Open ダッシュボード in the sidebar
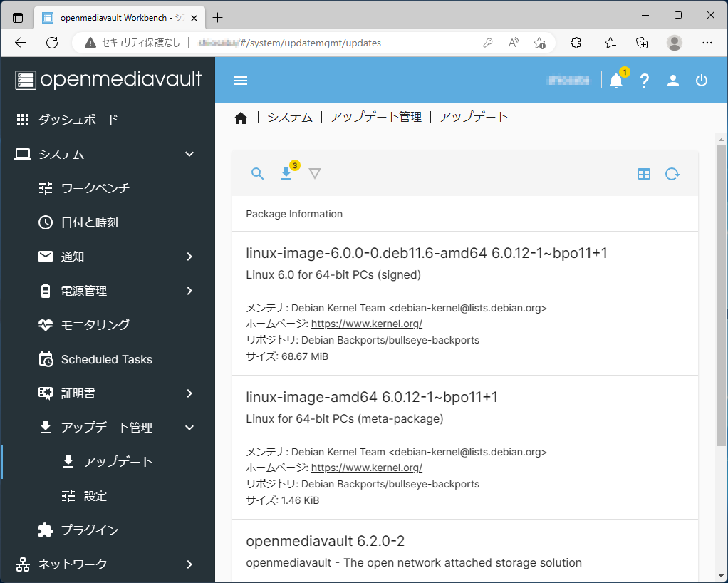Screen dimensions: 728x583 78,120
